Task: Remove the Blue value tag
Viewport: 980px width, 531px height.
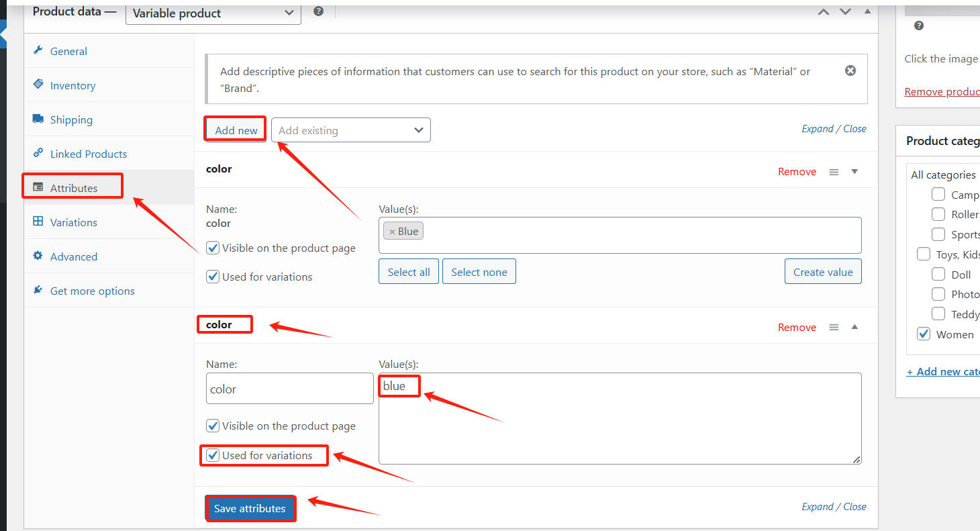Action: coord(392,232)
